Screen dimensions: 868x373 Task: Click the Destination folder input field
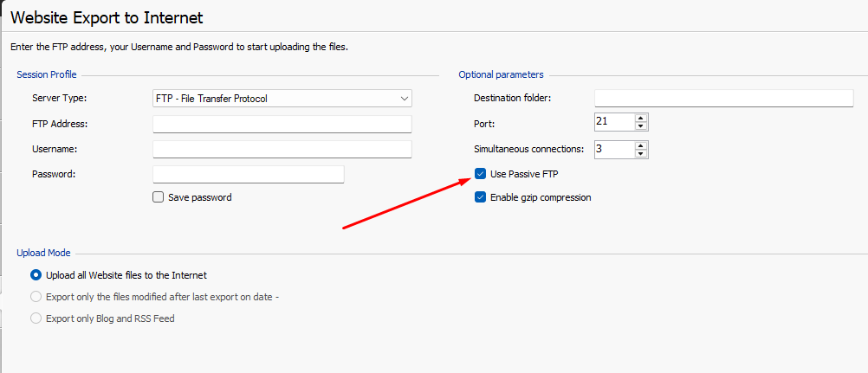tap(723, 98)
